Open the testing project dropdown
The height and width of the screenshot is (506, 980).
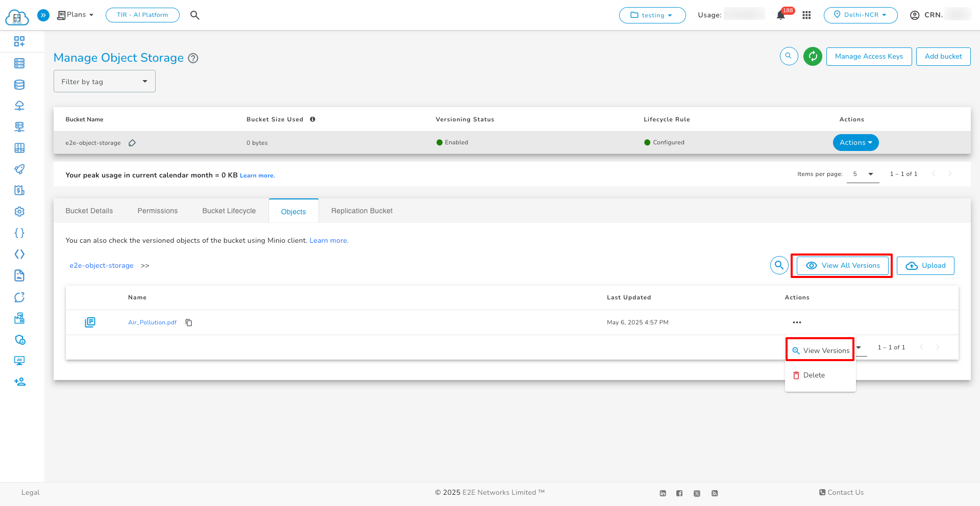coord(652,15)
